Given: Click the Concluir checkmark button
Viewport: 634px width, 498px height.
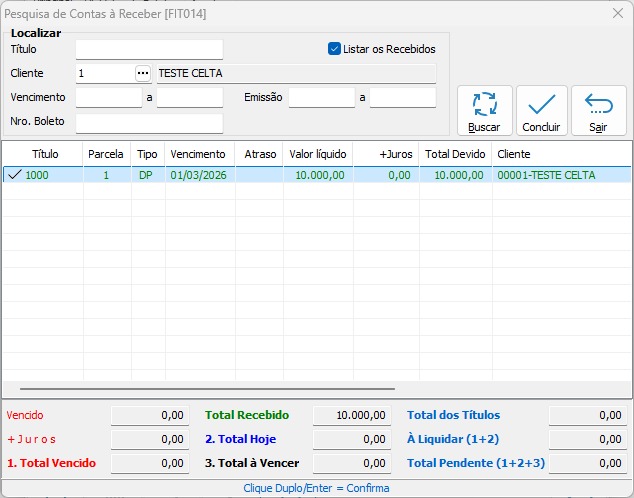Looking at the screenshot, I should click(x=541, y=110).
